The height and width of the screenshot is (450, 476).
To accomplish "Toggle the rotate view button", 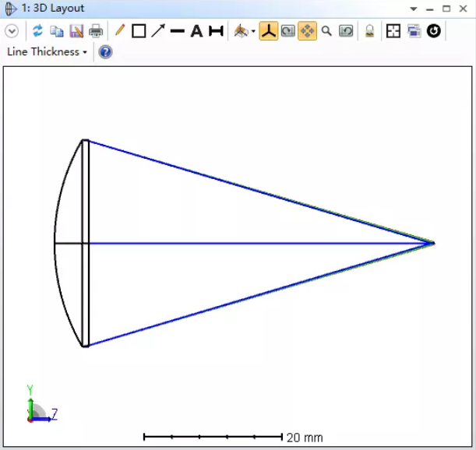I will coord(288,31).
